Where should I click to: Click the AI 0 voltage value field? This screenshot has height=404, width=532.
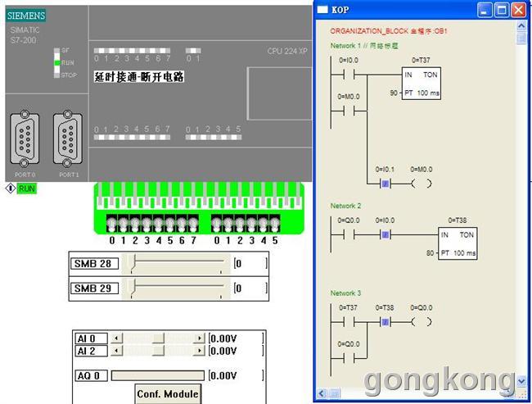pyautogui.click(x=237, y=338)
